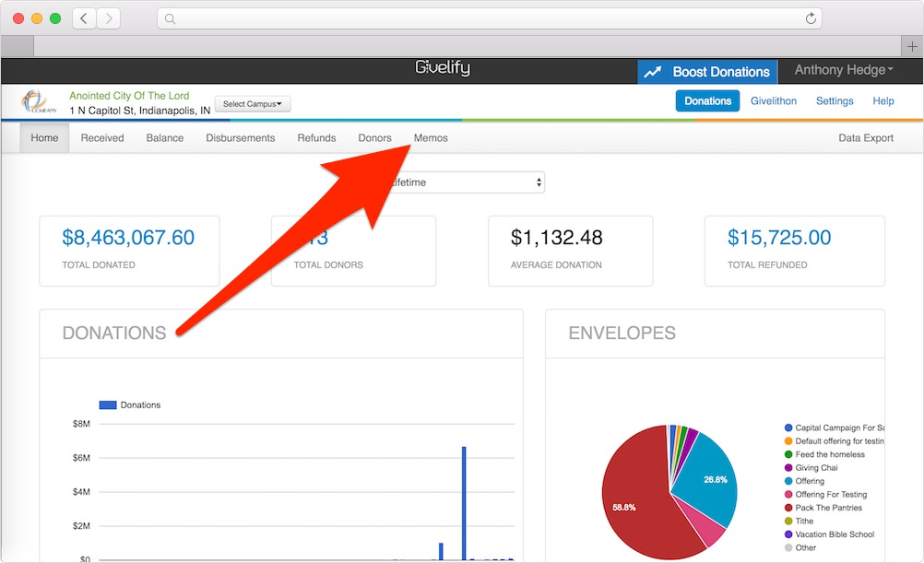Viewport: 924px width, 563px height.
Task: Click the blue Donations legend marker
Action: pos(107,405)
